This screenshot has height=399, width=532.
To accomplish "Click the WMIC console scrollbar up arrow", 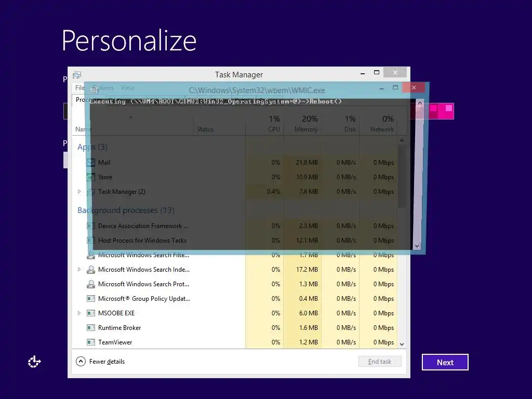I will 420,103.
